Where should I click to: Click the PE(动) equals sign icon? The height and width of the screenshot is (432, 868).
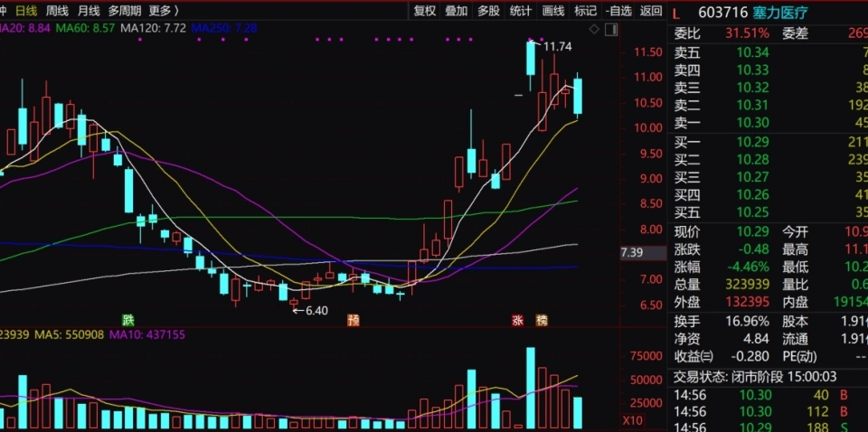pyautogui.click(x=707, y=356)
